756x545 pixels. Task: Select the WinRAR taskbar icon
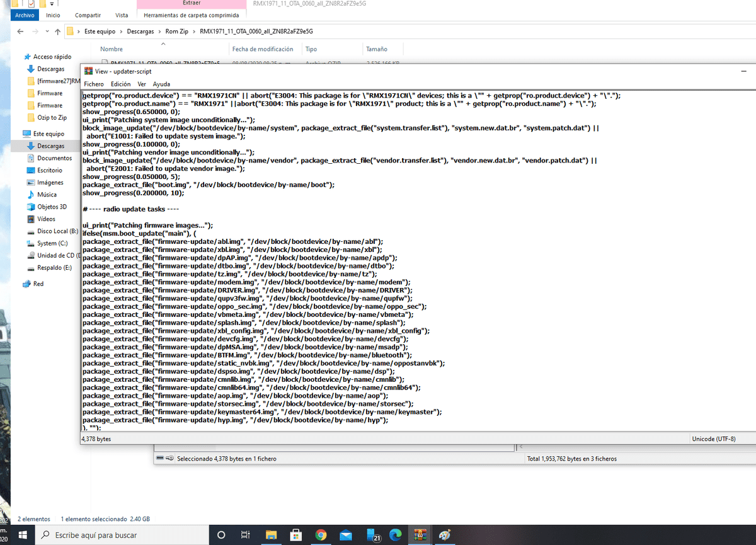tap(420, 535)
